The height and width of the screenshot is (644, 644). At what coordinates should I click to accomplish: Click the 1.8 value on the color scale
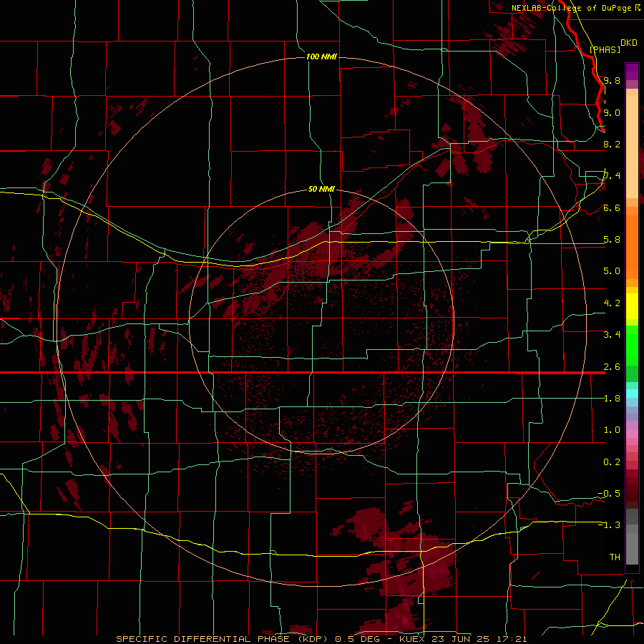612,399
